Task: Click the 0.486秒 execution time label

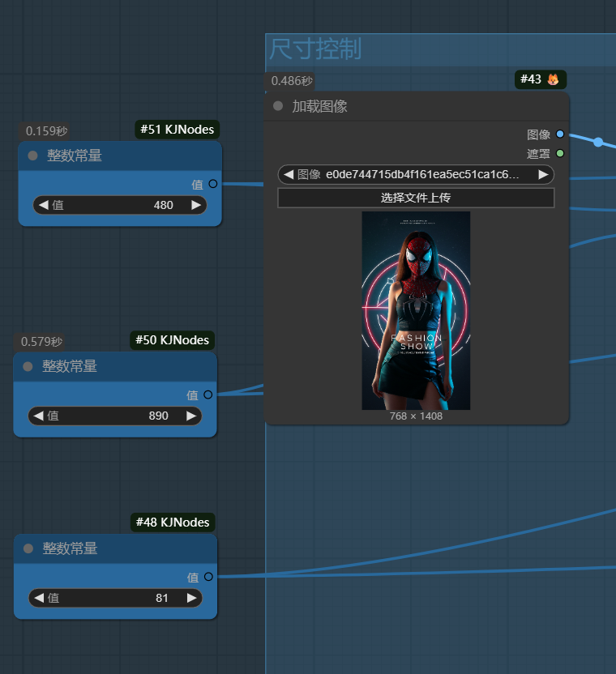Action: pos(292,81)
